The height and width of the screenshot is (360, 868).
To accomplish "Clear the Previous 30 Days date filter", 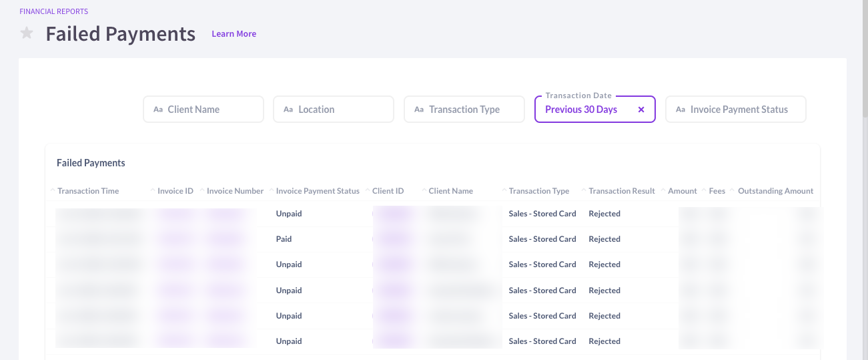I will coord(641,110).
